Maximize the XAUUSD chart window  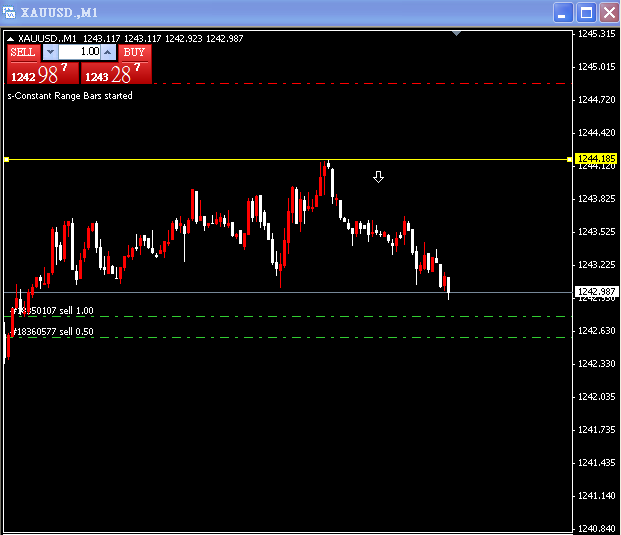[x=586, y=13]
